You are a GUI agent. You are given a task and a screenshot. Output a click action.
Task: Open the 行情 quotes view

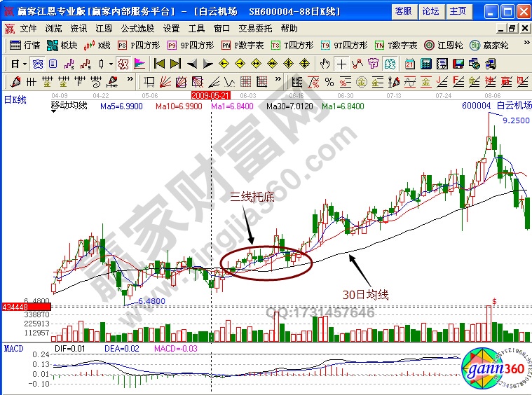25,45
